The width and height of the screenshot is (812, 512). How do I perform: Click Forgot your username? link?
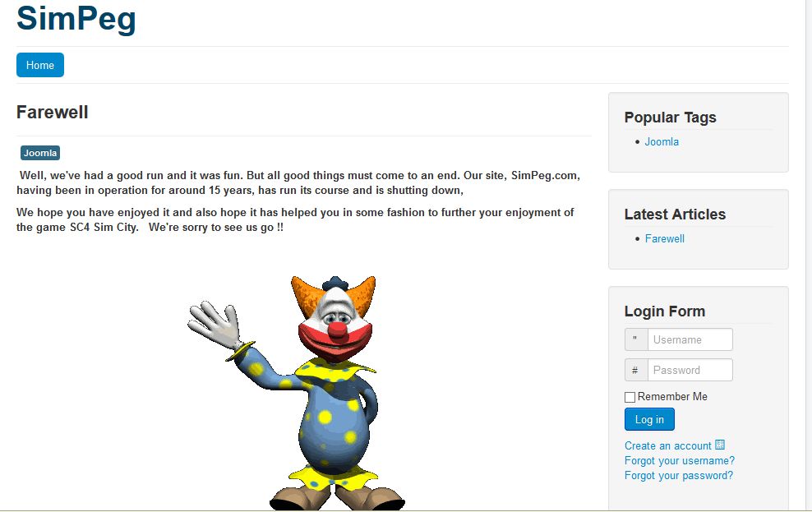(x=680, y=461)
